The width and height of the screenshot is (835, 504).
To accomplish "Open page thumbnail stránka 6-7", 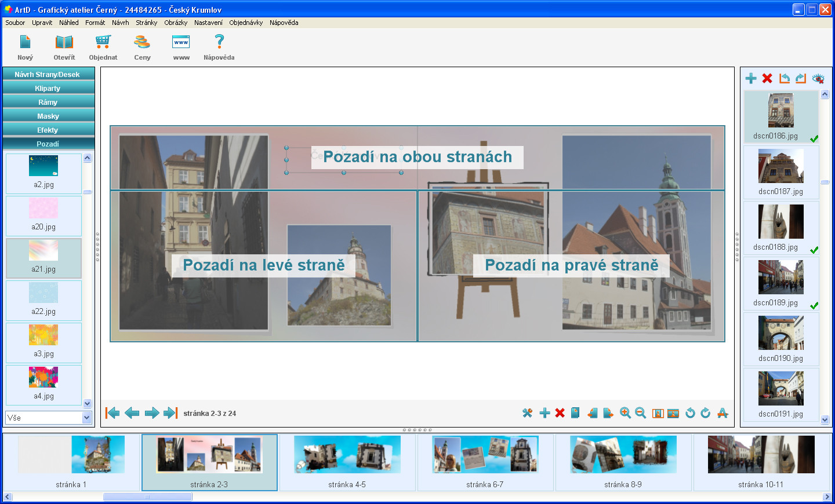I will pyautogui.click(x=485, y=462).
